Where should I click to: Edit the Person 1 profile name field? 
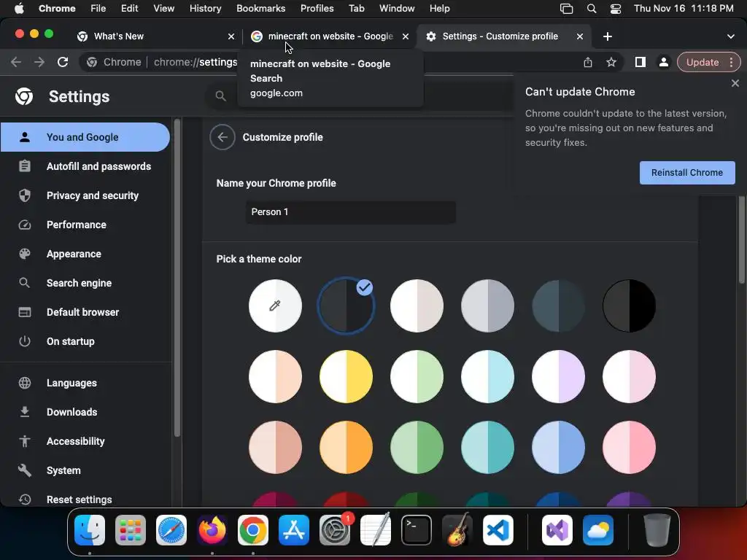(x=351, y=212)
